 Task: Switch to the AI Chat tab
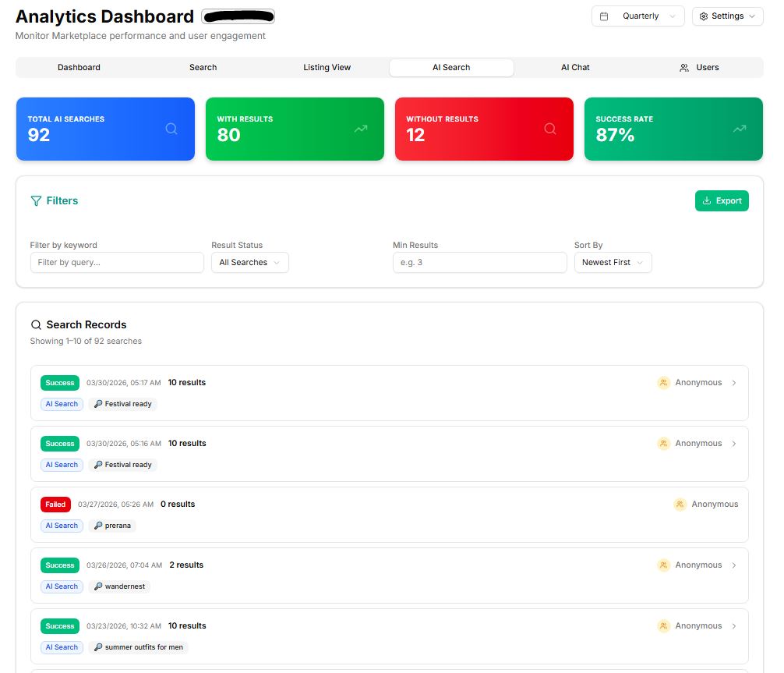(575, 68)
